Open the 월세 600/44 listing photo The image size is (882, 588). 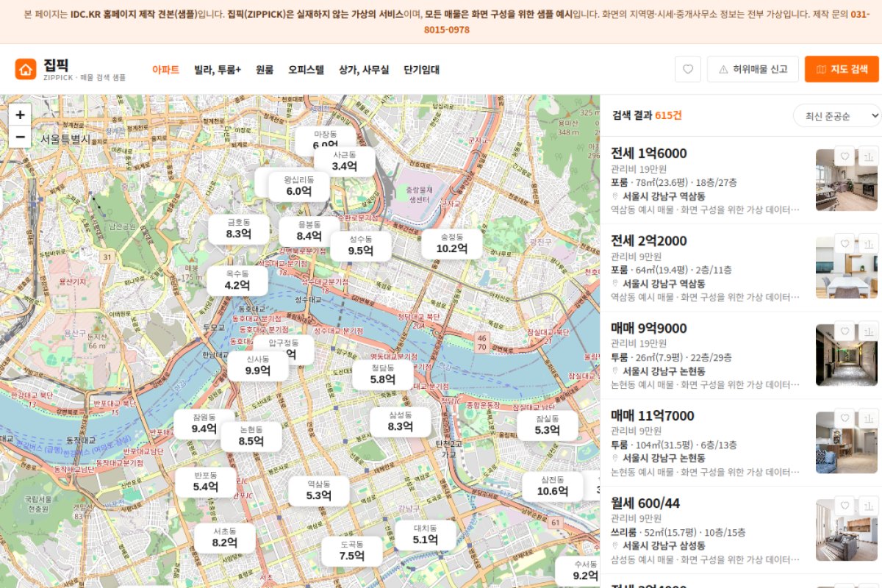tap(847, 530)
